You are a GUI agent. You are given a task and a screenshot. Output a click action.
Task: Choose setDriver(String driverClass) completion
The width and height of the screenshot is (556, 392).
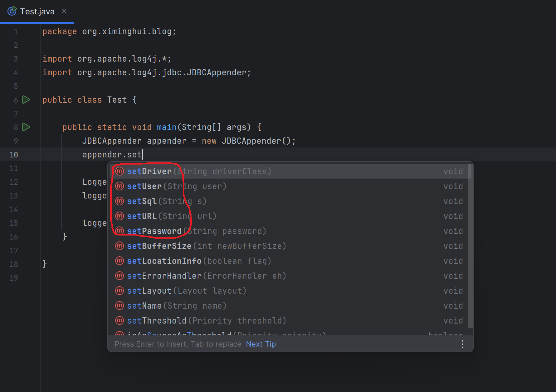coord(290,171)
